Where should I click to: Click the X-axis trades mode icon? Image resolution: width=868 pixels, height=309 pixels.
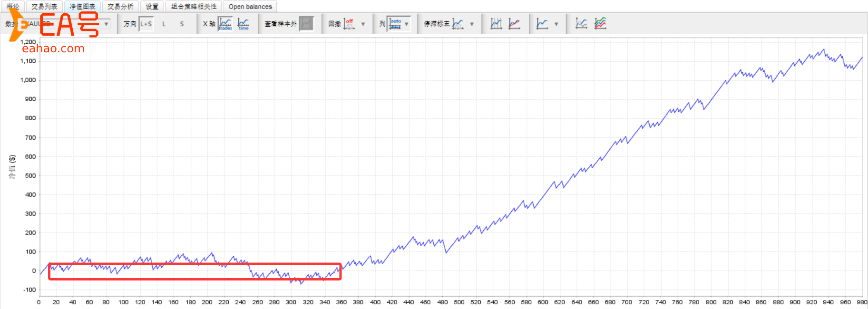(225, 24)
